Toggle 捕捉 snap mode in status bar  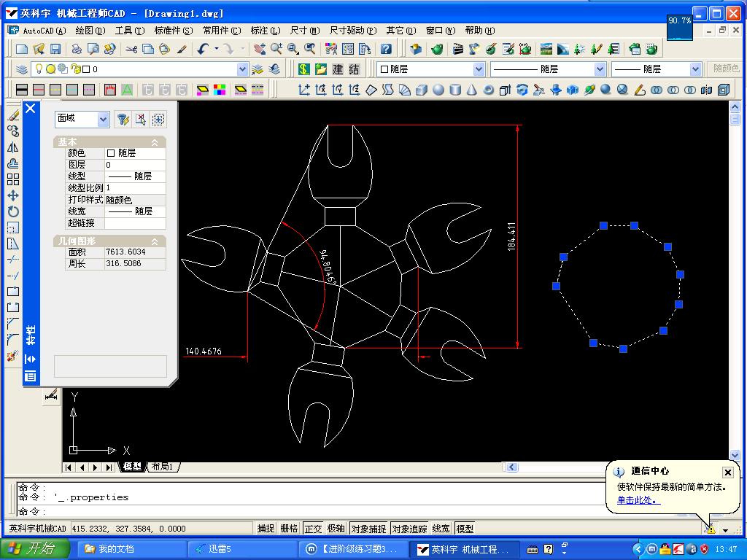coord(266,529)
